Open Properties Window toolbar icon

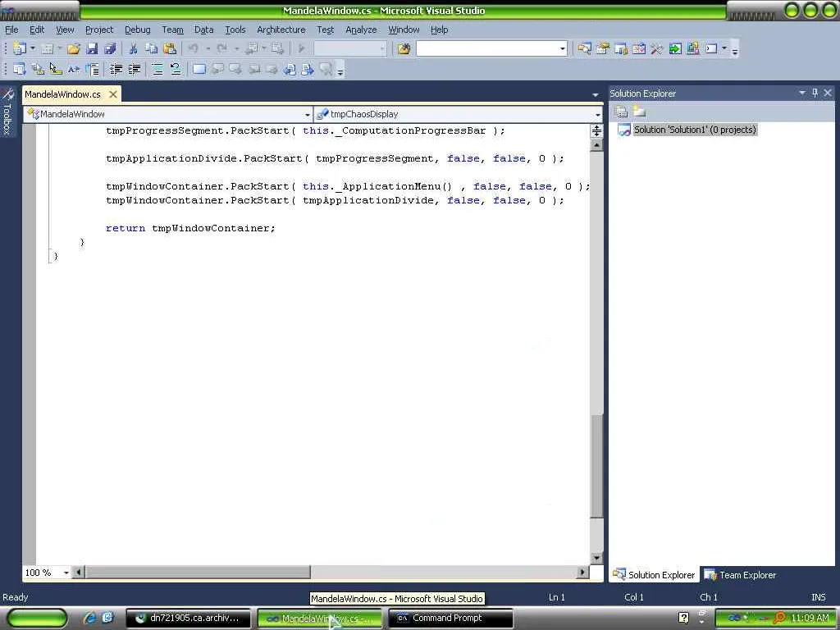(603, 48)
